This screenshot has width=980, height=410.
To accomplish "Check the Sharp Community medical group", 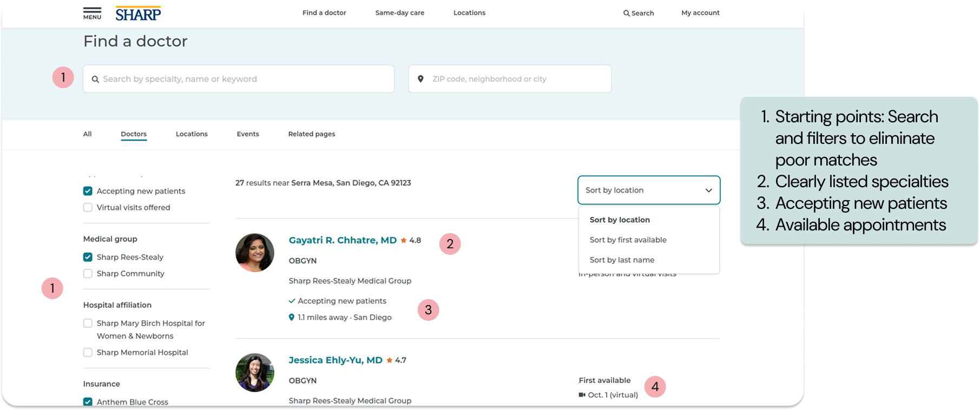I will coord(88,274).
